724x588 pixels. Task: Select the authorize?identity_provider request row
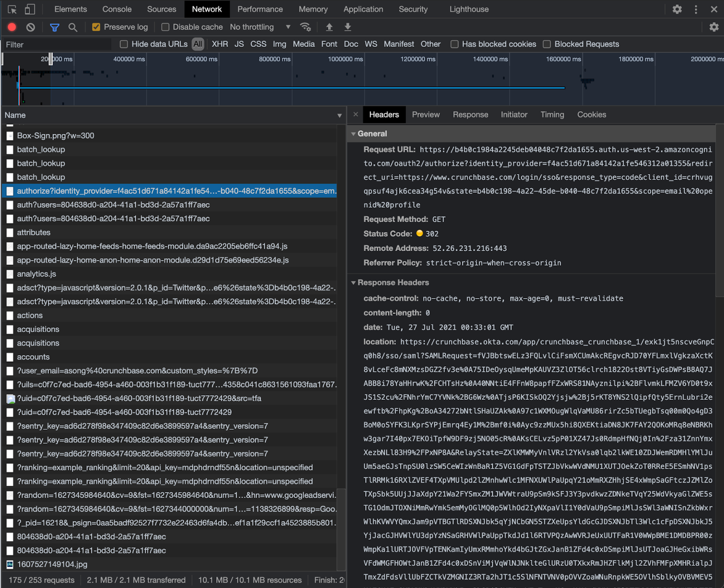(x=170, y=191)
